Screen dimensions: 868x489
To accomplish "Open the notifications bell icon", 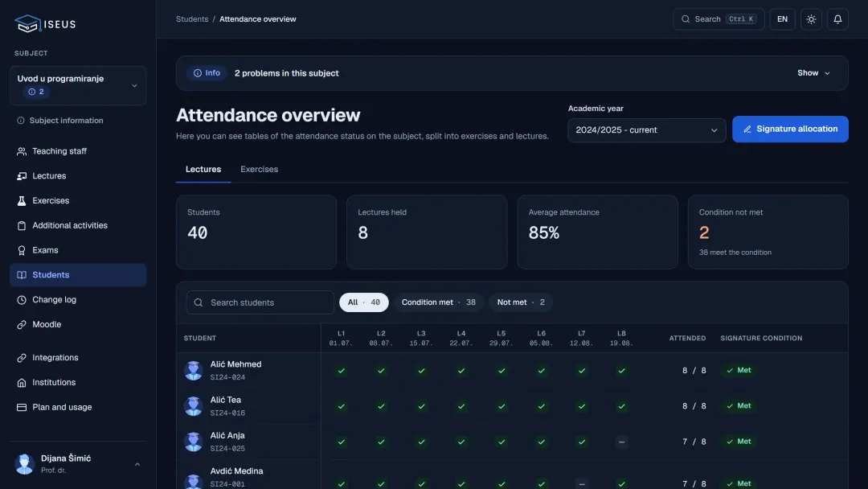I will pos(837,19).
